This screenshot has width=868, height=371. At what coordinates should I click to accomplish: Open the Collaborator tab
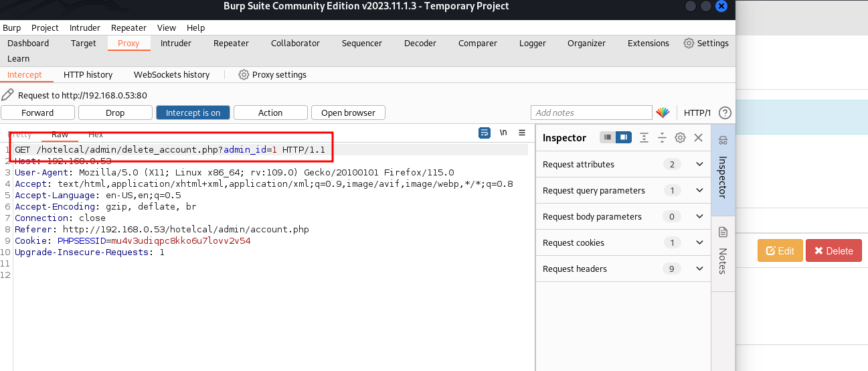click(295, 43)
